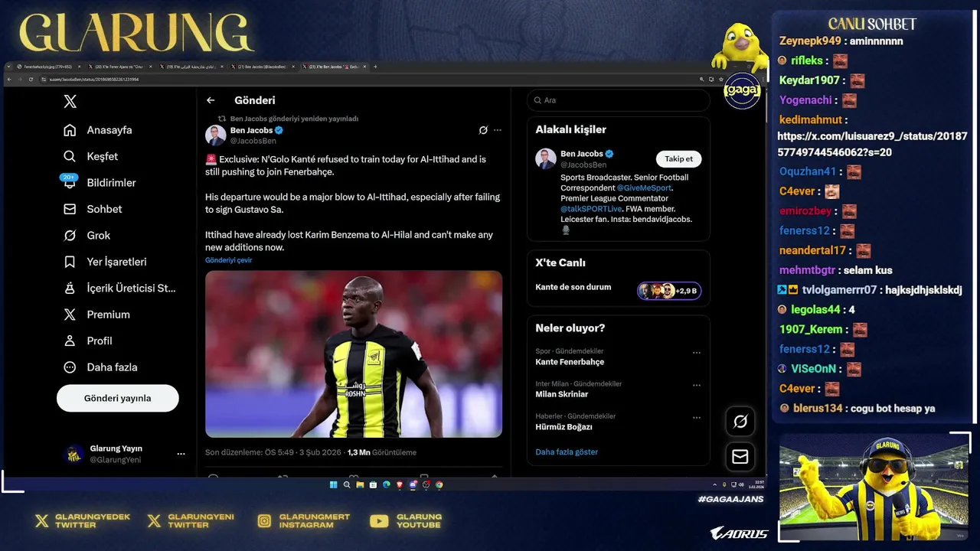980x551 pixels.
Task: Open the Windows Start menu
Action: tap(333, 484)
